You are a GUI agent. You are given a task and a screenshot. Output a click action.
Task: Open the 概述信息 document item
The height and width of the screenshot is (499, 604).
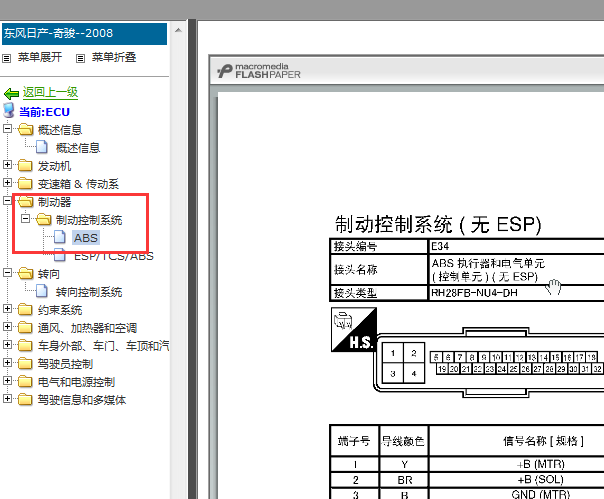pyautogui.click(x=78, y=148)
